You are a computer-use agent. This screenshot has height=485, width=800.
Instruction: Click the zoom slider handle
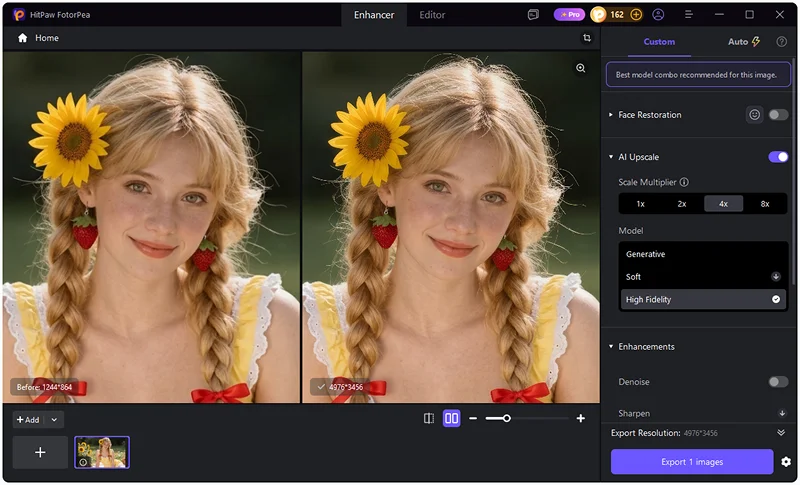coord(506,418)
